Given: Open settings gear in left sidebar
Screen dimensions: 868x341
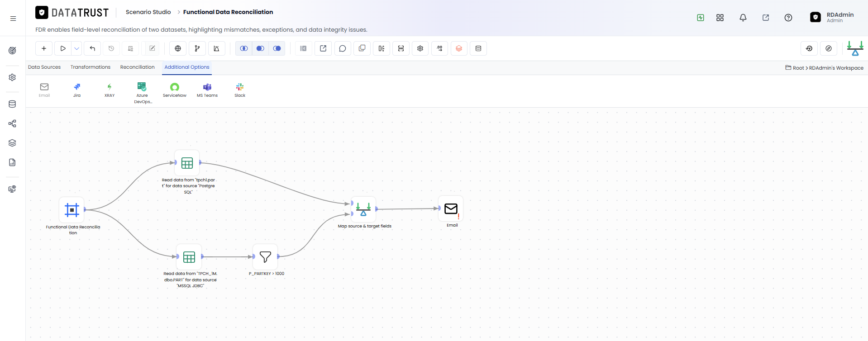Looking at the screenshot, I should pyautogui.click(x=13, y=77).
